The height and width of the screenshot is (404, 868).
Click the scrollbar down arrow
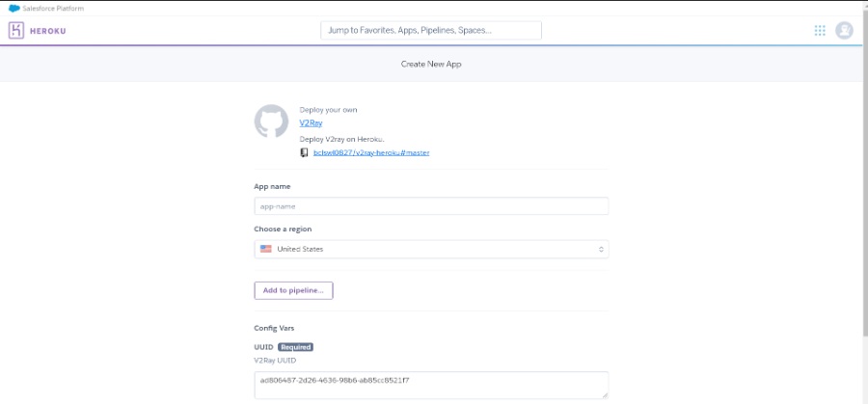click(x=863, y=398)
